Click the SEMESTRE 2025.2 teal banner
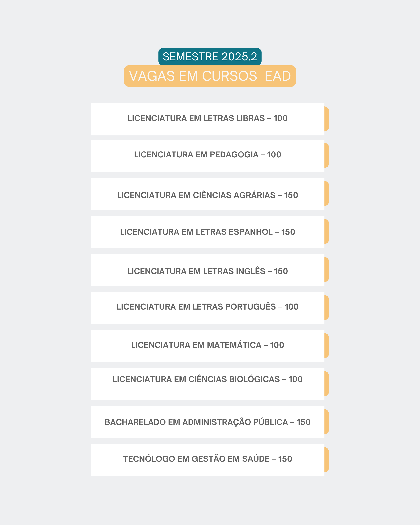This screenshot has width=420, height=525. (210, 57)
